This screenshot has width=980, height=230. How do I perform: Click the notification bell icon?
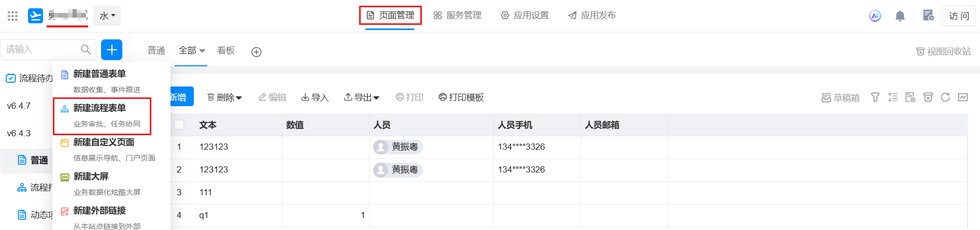(900, 16)
